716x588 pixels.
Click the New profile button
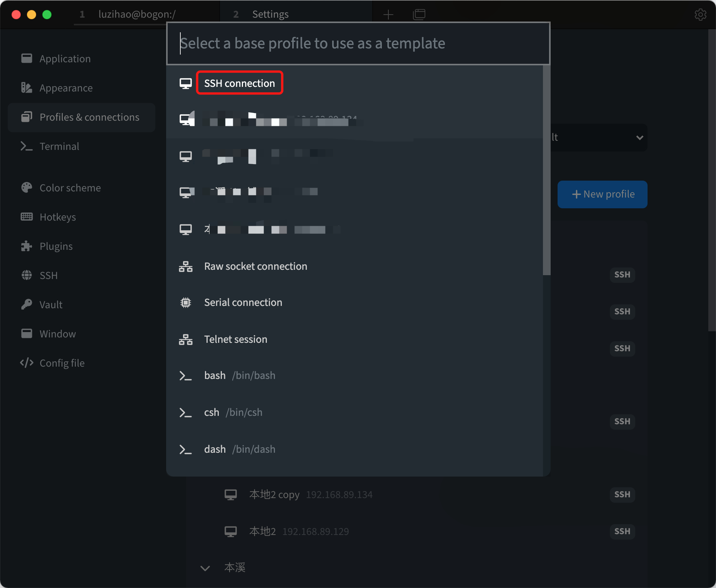[602, 194]
